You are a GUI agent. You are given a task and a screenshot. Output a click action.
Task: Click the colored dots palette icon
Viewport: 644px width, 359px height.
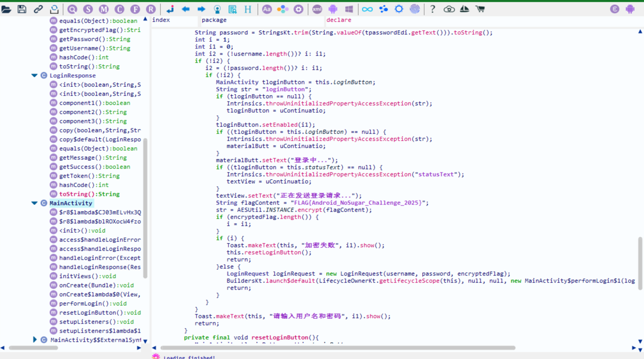coord(283,9)
